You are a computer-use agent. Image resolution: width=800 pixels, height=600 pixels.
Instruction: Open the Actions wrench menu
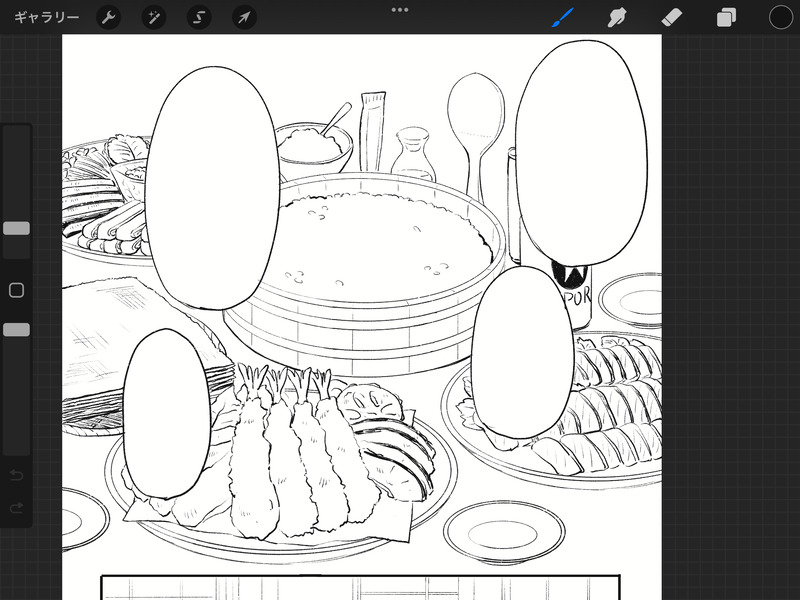(108, 17)
